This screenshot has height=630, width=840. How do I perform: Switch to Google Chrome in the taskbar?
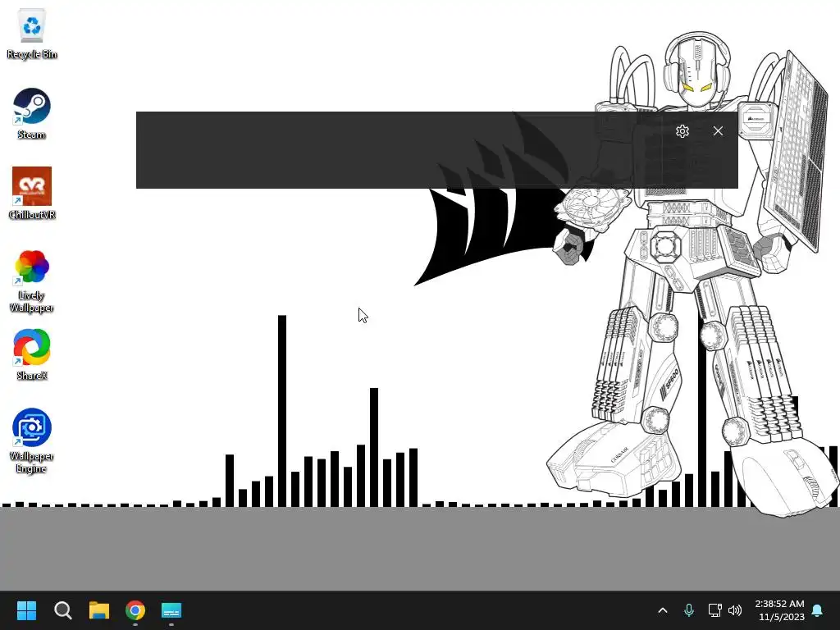coord(135,610)
